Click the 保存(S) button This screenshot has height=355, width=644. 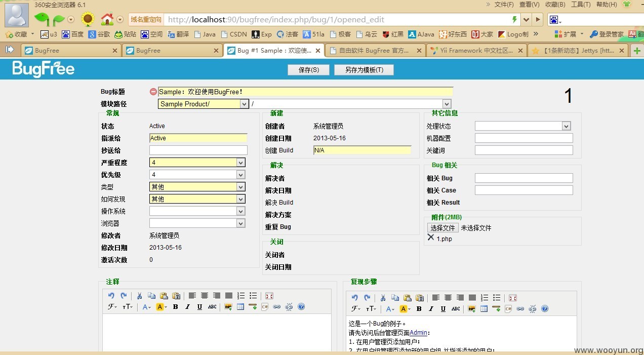pyautogui.click(x=309, y=70)
